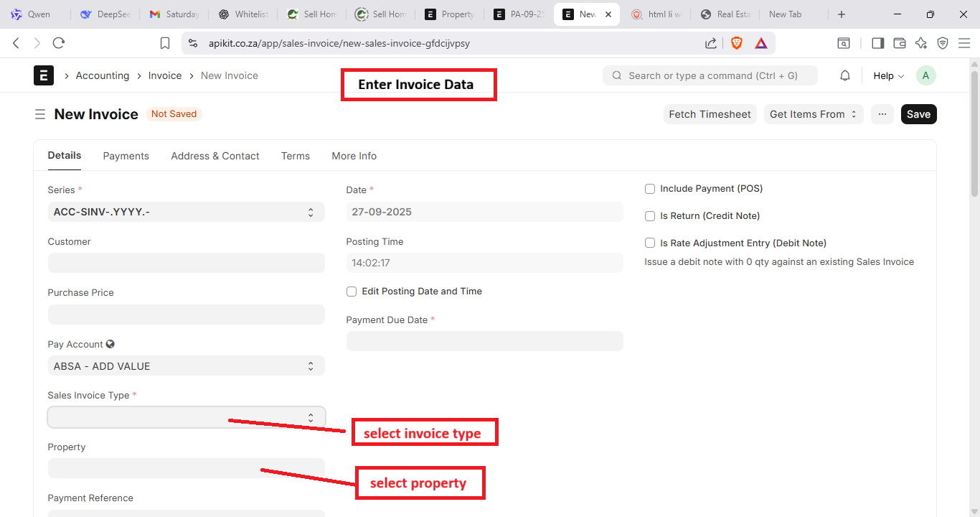Check the Is Return (Credit Note) box
980x517 pixels.
[x=650, y=216]
